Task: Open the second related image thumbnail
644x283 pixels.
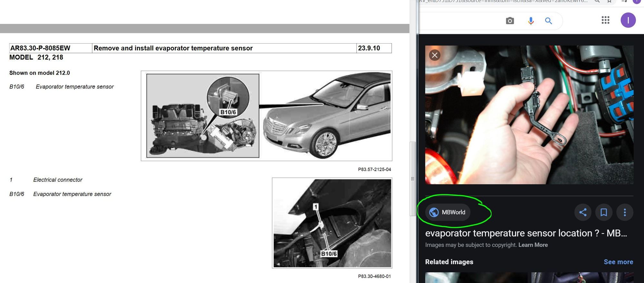Action: click(582, 278)
